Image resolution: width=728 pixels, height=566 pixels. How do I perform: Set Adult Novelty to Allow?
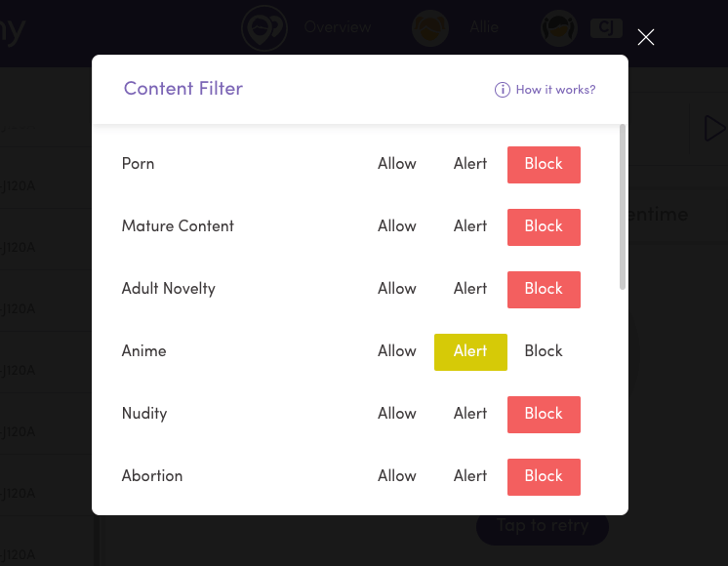[397, 289]
